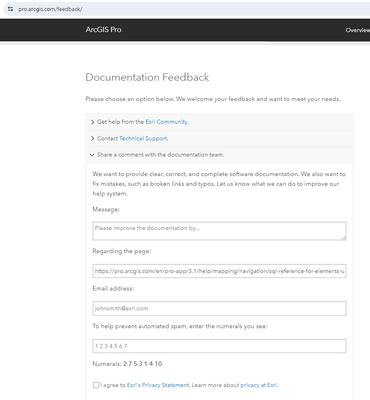
Task: Open the Overview menu item in header
Action: [358, 30]
